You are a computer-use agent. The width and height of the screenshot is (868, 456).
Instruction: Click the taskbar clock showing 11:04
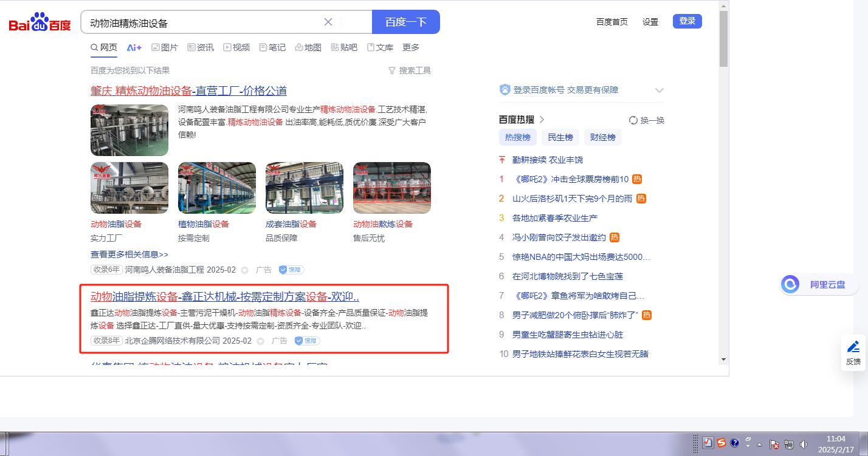836,443
